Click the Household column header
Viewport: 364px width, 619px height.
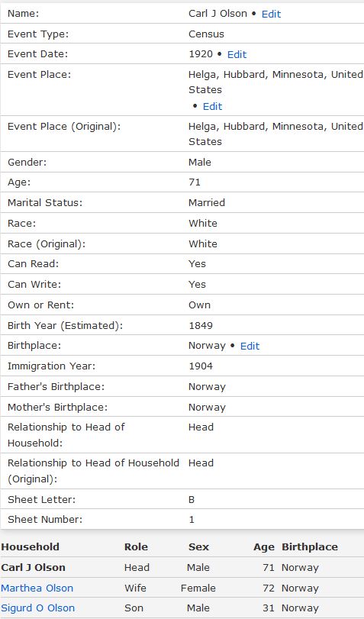point(30,546)
